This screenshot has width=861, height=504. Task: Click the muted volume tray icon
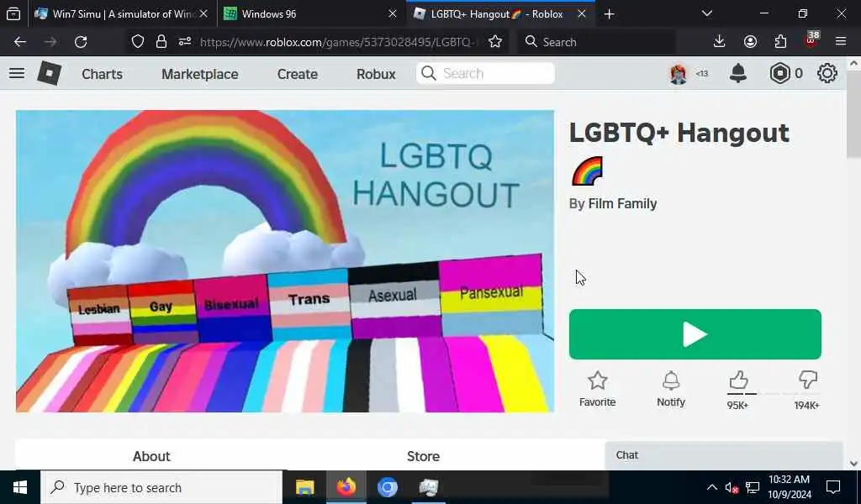[x=732, y=487]
